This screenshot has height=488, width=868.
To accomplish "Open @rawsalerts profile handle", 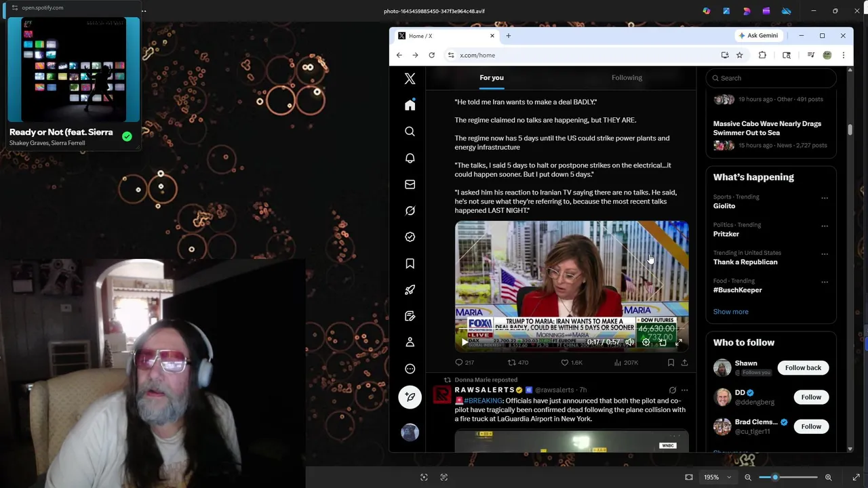I will click(x=554, y=390).
